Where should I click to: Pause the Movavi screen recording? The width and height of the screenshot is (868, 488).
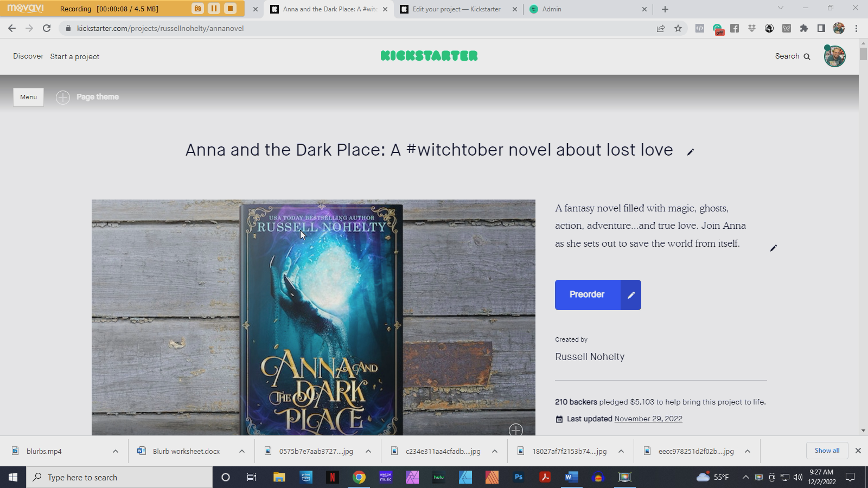(214, 9)
